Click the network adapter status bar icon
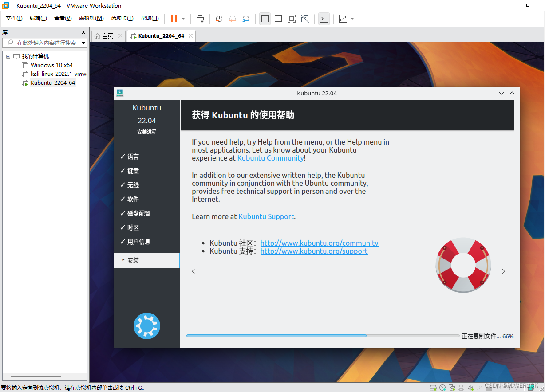Screen dimensions: 545x392 coord(452,388)
